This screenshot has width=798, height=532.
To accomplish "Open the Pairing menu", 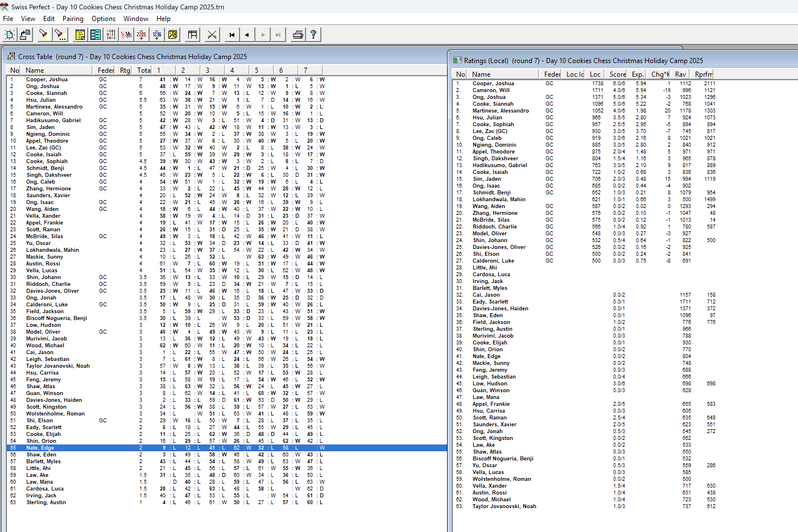I will tap(73, 19).
